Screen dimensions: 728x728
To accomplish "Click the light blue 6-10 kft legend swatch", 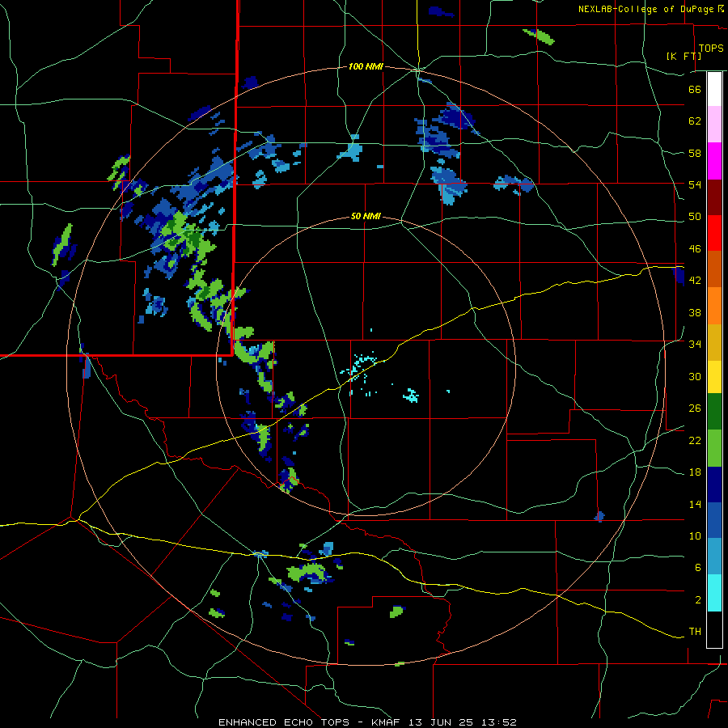I will (714, 557).
